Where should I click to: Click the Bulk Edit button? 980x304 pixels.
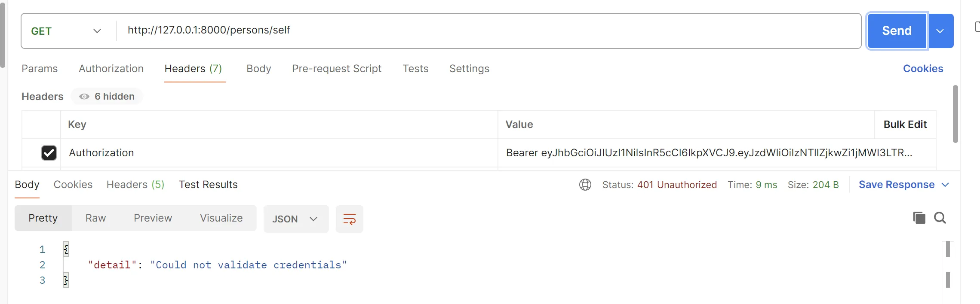click(905, 125)
